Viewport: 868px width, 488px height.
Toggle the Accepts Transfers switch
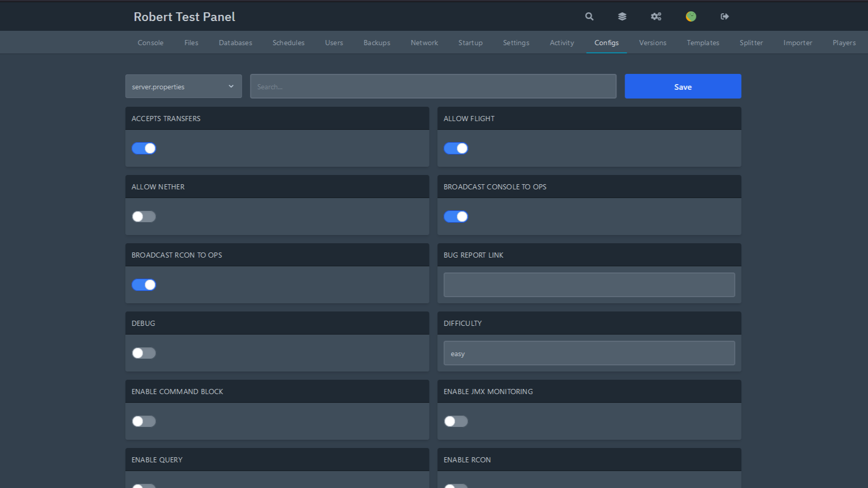[144, 148]
